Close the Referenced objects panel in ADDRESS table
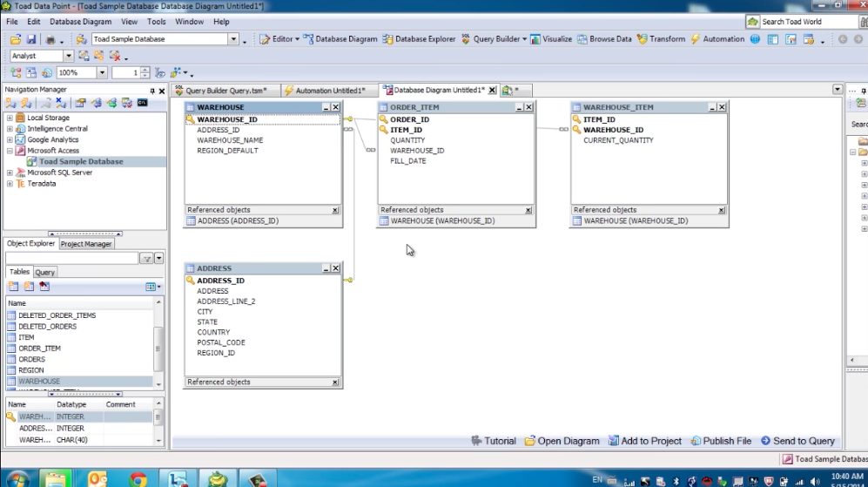The width and height of the screenshot is (868, 487). [x=335, y=382]
